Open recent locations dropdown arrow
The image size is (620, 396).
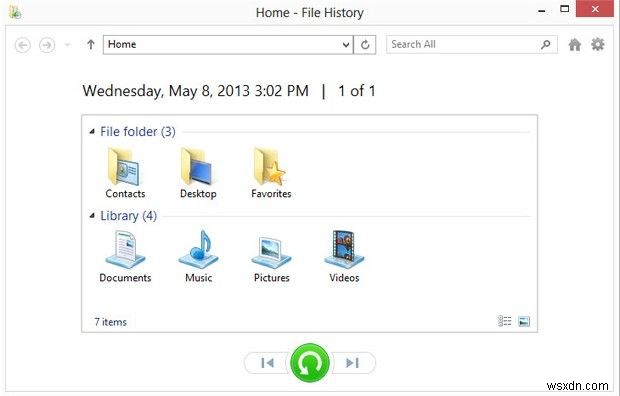(67, 45)
